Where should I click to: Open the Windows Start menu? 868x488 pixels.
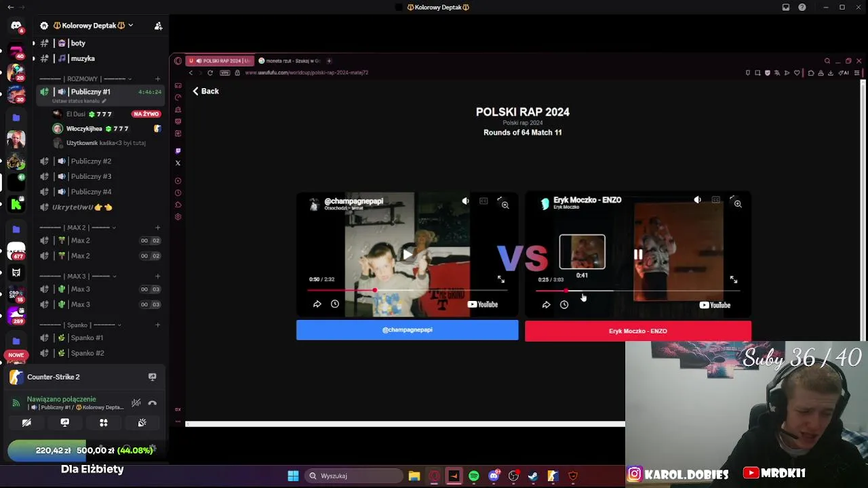(293, 476)
